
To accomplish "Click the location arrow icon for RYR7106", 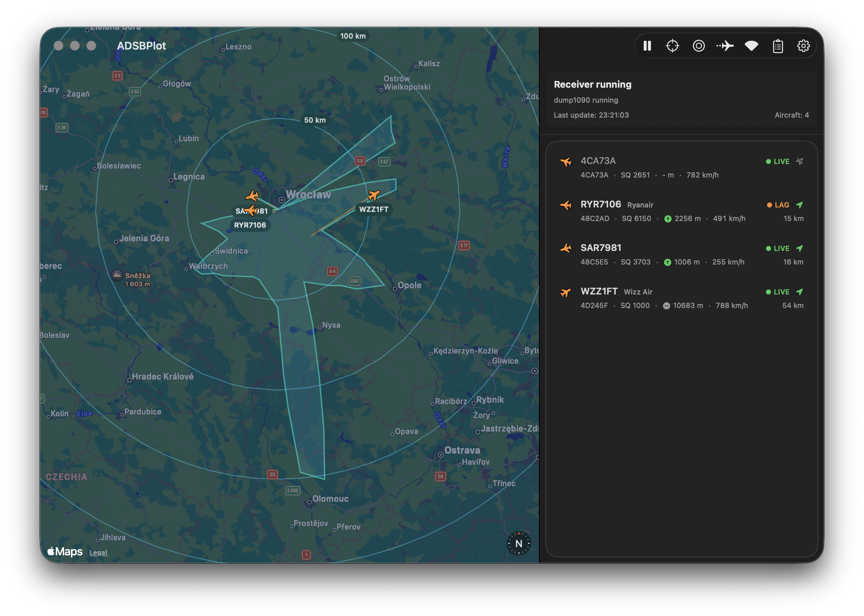I will 799,205.
